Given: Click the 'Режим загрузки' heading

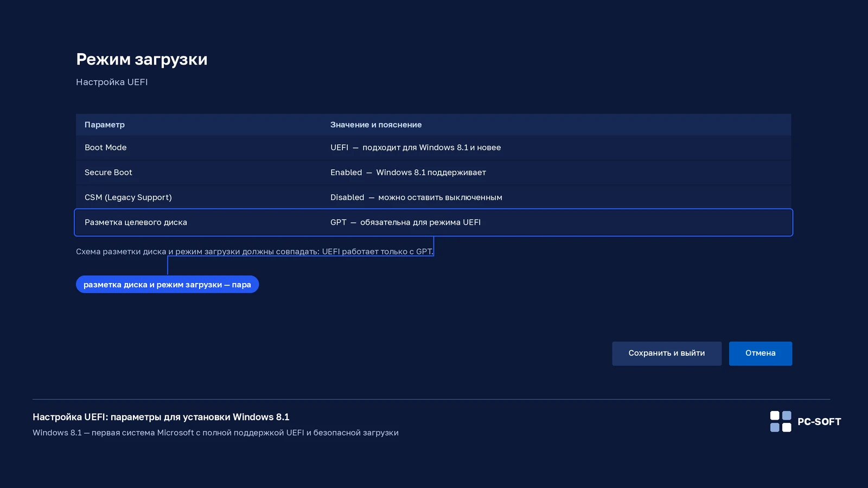Looking at the screenshot, I should pos(142,59).
